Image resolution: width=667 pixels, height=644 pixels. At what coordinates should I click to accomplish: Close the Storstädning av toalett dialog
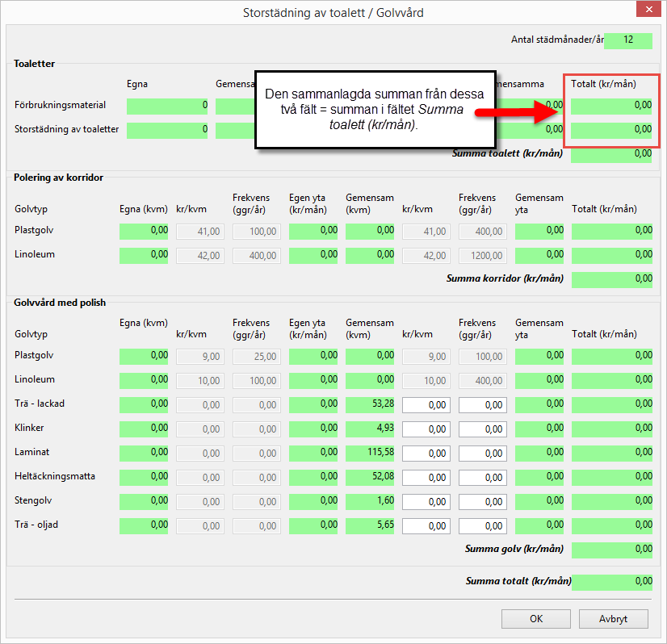(648, 12)
